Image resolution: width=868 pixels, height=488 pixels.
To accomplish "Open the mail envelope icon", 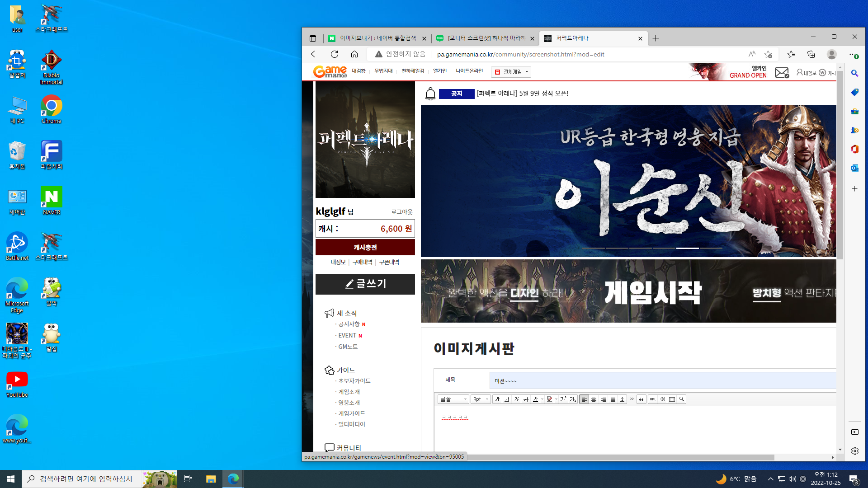I will click(x=782, y=72).
